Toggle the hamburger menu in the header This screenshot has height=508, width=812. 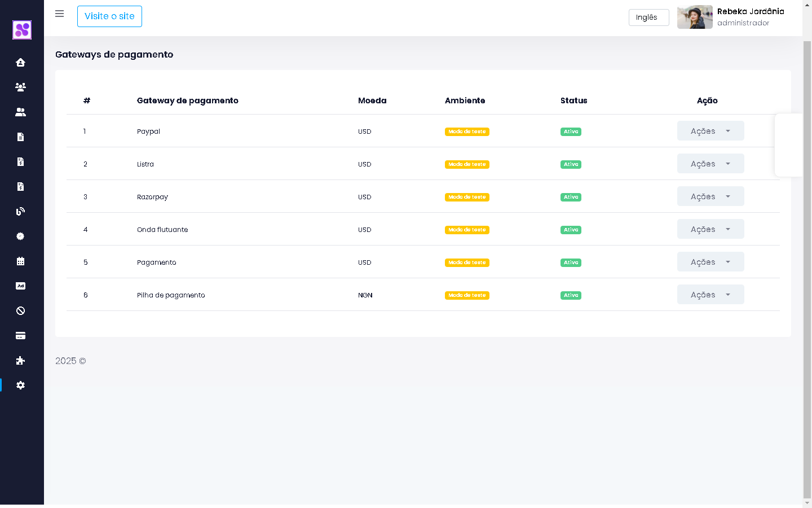pyautogui.click(x=59, y=14)
